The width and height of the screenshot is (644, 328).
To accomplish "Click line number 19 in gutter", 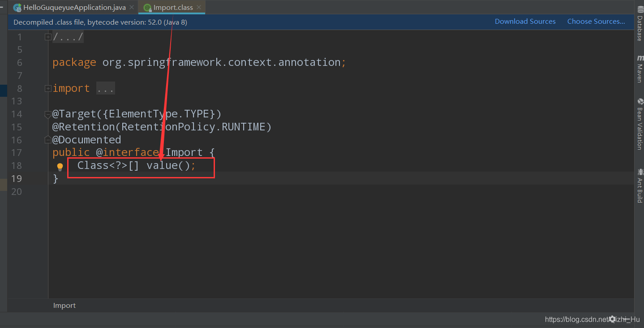I will click(17, 178).
